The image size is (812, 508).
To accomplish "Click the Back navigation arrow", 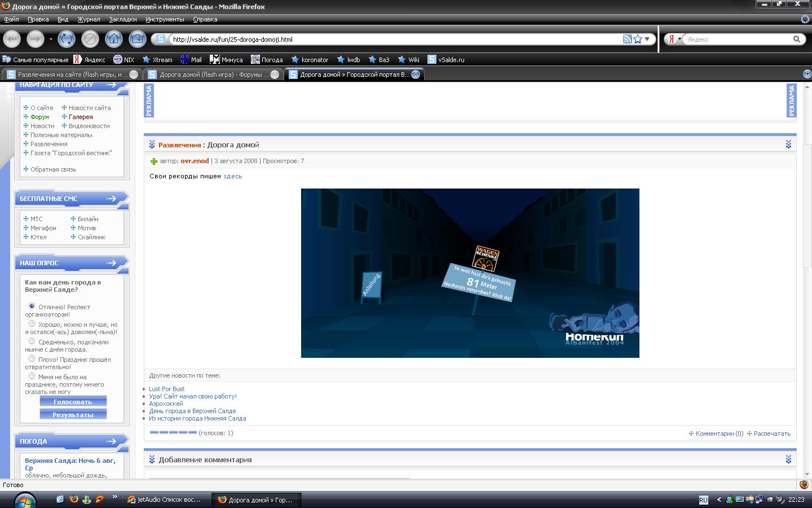I will pyautogui.click(x=12, y=39).
